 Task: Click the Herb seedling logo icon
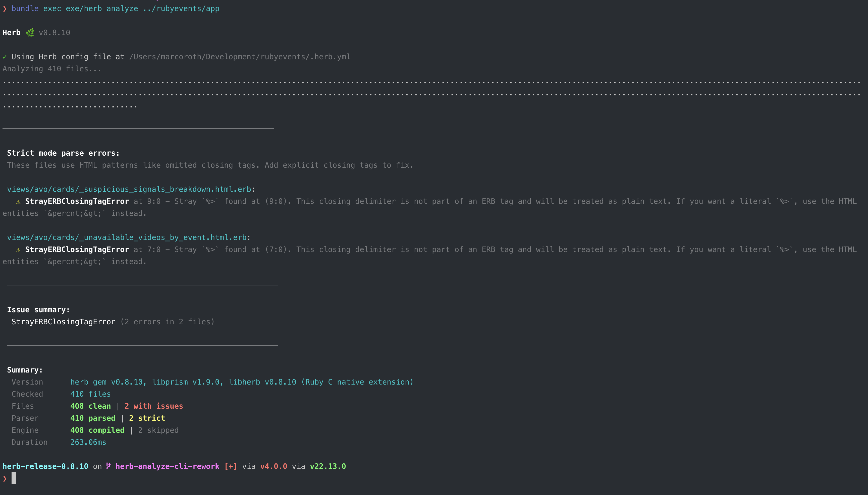(x=30, y=32)
